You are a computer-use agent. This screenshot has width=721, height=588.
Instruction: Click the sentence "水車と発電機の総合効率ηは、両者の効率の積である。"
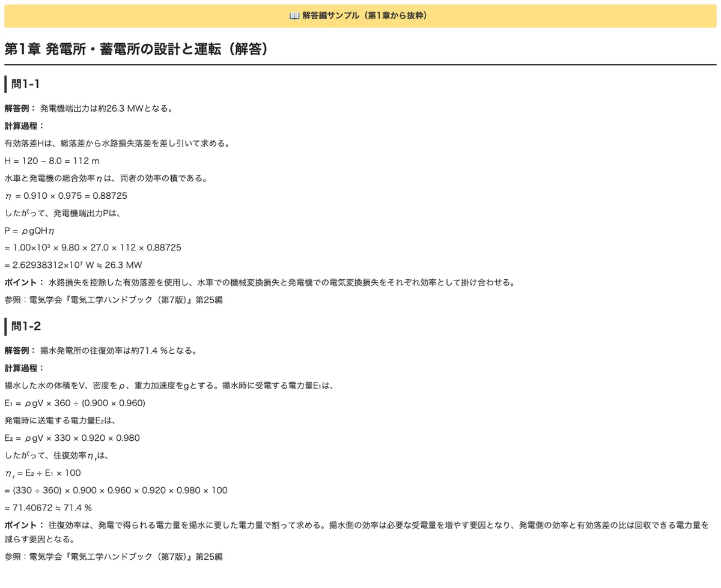click(106, 178)
